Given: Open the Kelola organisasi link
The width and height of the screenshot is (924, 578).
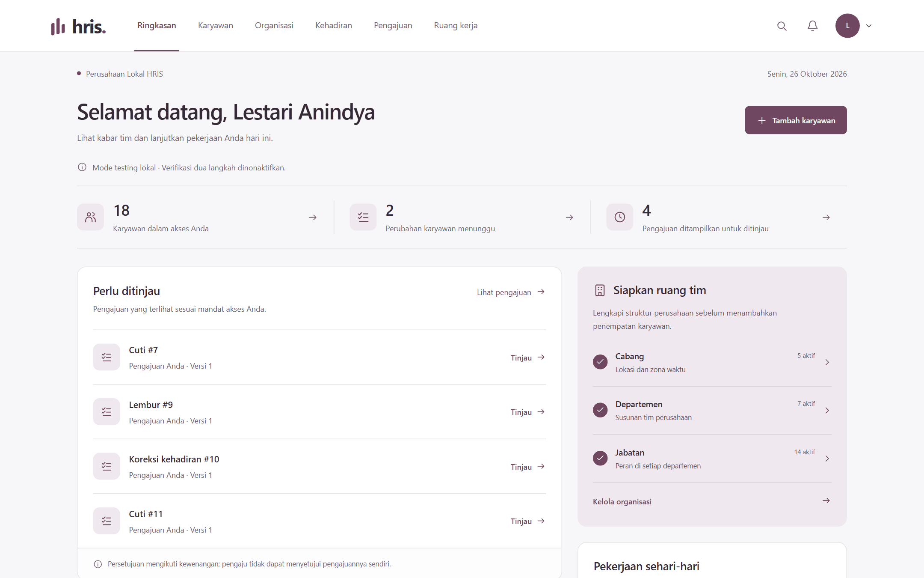Looking at the screenshot, I should click(712, 501).
